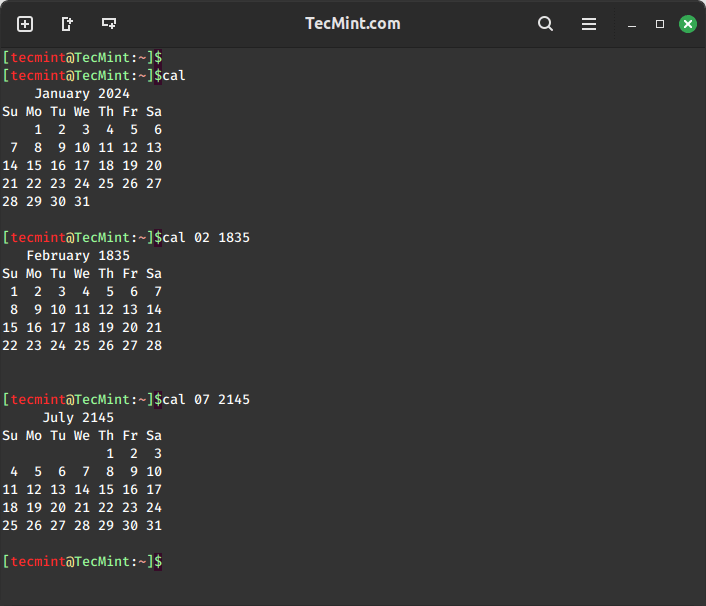This screenshot has height=606, width=706.
Task: Click the 'January 2024' calendar heading
Action: point(82,94)
